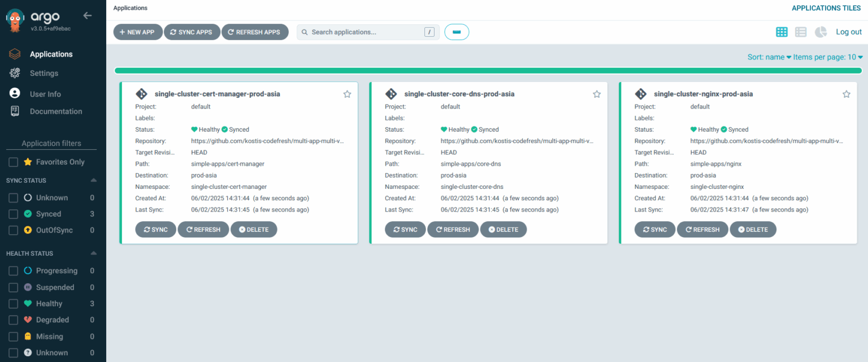This screenshot has width=868, height=362.
Task: Delete the single-cluster-nginx-prod-asia application
Action: 753,229
